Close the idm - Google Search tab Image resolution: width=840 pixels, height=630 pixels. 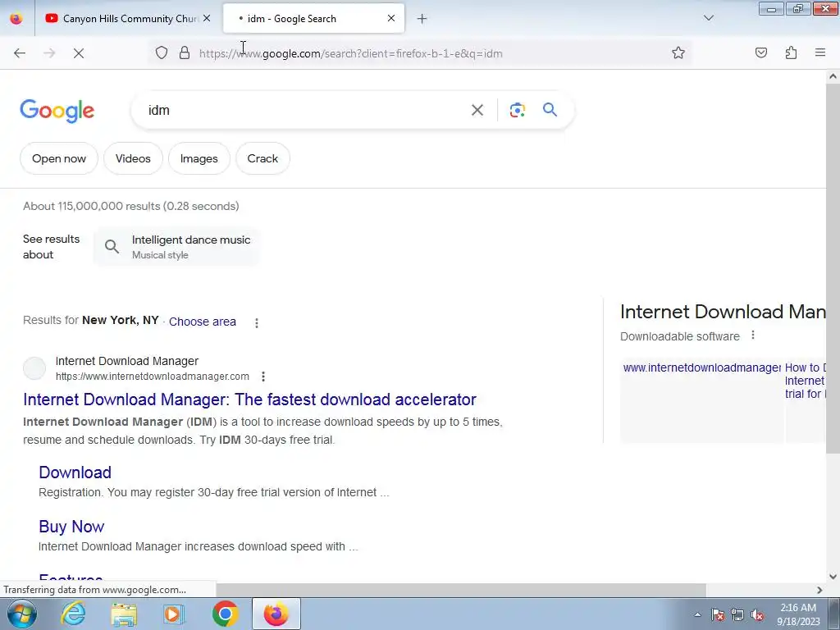(391, 18)
